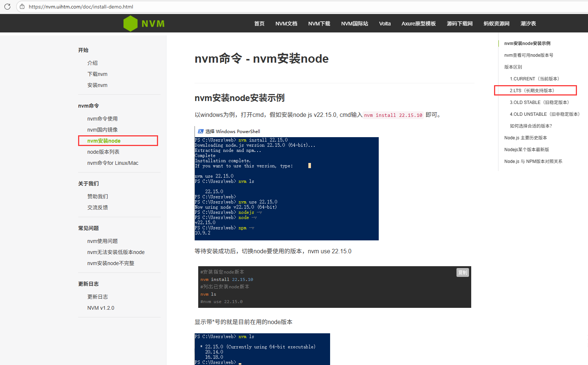The width and height of the screenshot is (588, 365).
Task: Jump to nvm查看可用node版本号 in the outline
Action: point(529,55)
